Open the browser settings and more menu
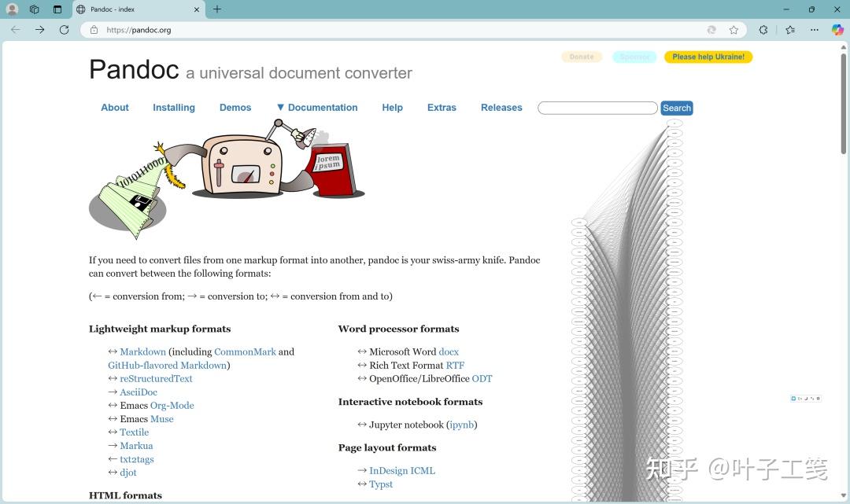This screenshot has height=504, width=850. (815, 30)
